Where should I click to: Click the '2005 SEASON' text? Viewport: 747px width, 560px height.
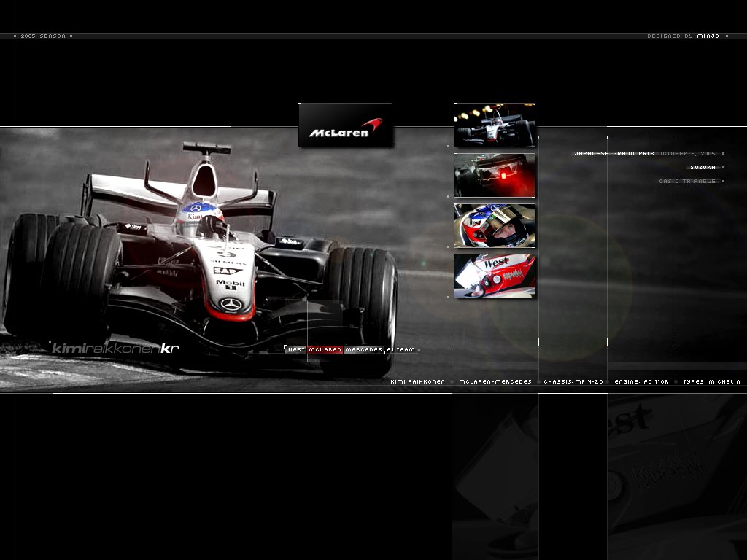tap(43, 36)
